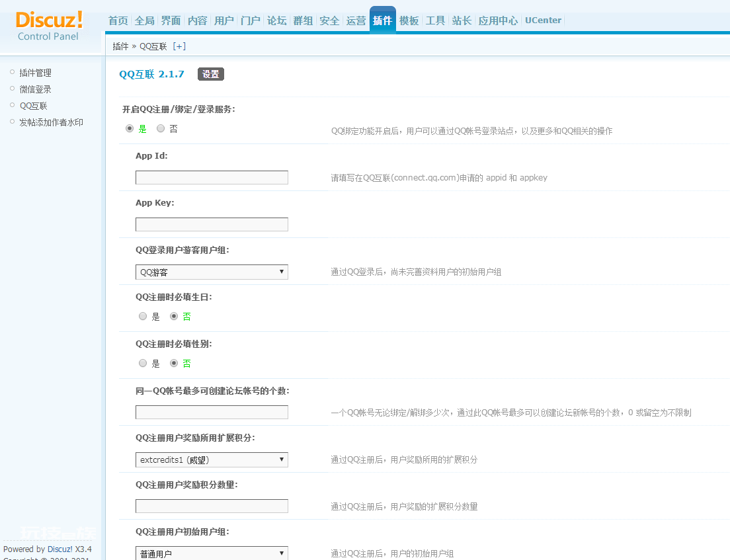This screenshot has width=730, height=560.
Task: Select 是 for 开启QQ注册/绑定/登录服务
Action: tap(130, 128)
